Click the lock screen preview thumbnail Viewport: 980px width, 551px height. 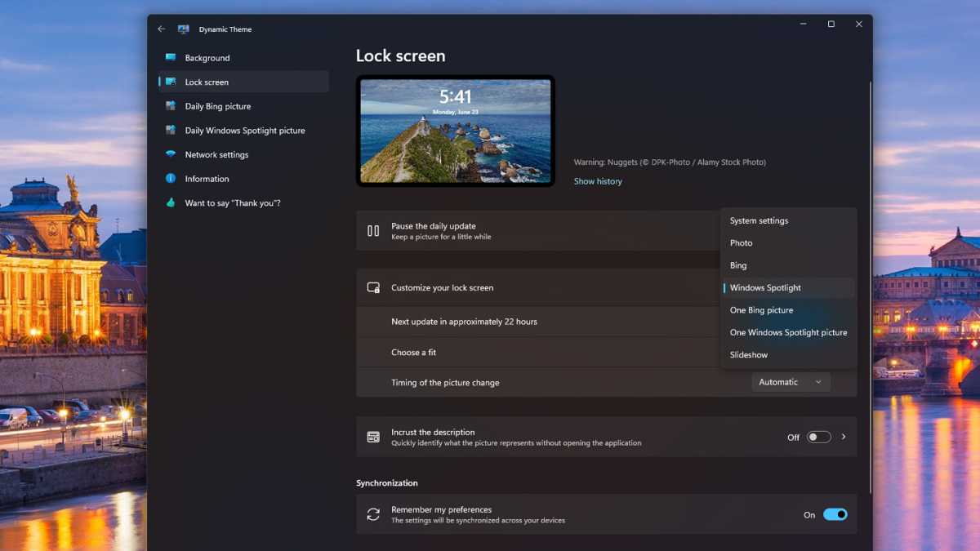(x=455, y=131)
